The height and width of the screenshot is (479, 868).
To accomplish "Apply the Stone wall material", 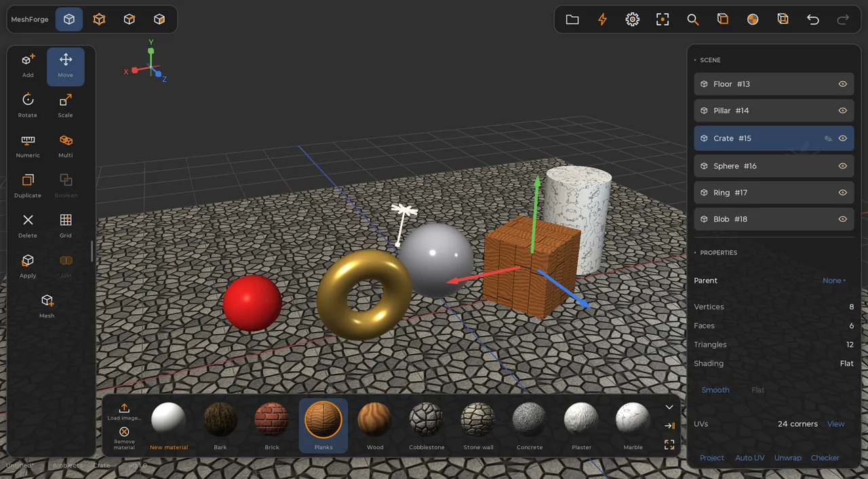I will [478, 425].
